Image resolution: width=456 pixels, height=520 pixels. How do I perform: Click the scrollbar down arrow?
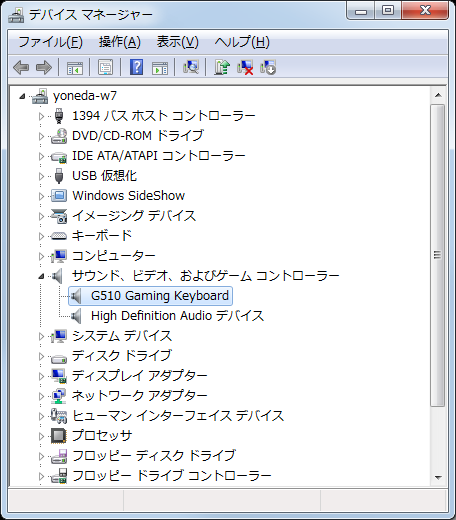point(438,478)
